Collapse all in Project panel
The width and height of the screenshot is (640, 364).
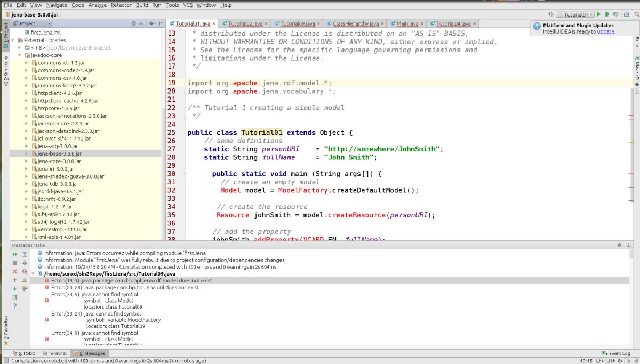pos(141,23)
